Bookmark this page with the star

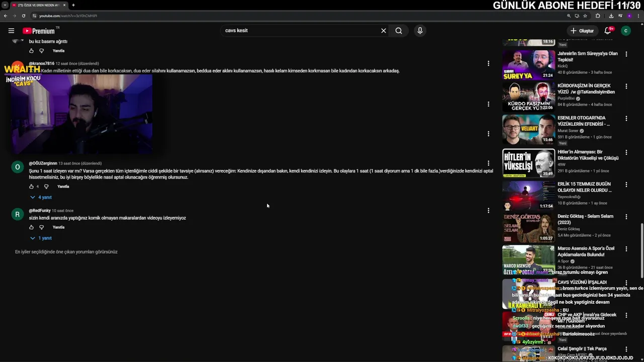coord(585,16)
